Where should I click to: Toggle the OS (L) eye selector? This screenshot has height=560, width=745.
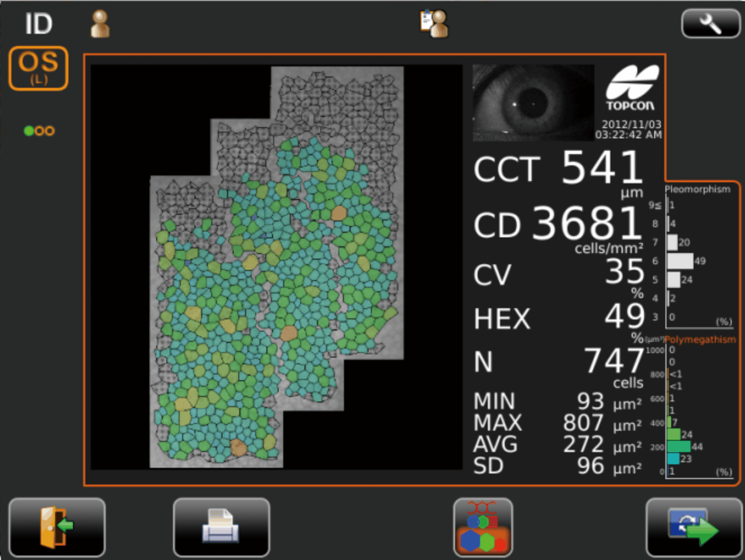coord(38,68)
